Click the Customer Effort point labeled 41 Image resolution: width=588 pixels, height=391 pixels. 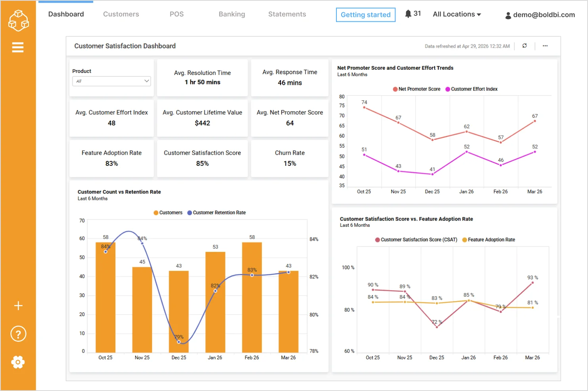click(432, 174)
